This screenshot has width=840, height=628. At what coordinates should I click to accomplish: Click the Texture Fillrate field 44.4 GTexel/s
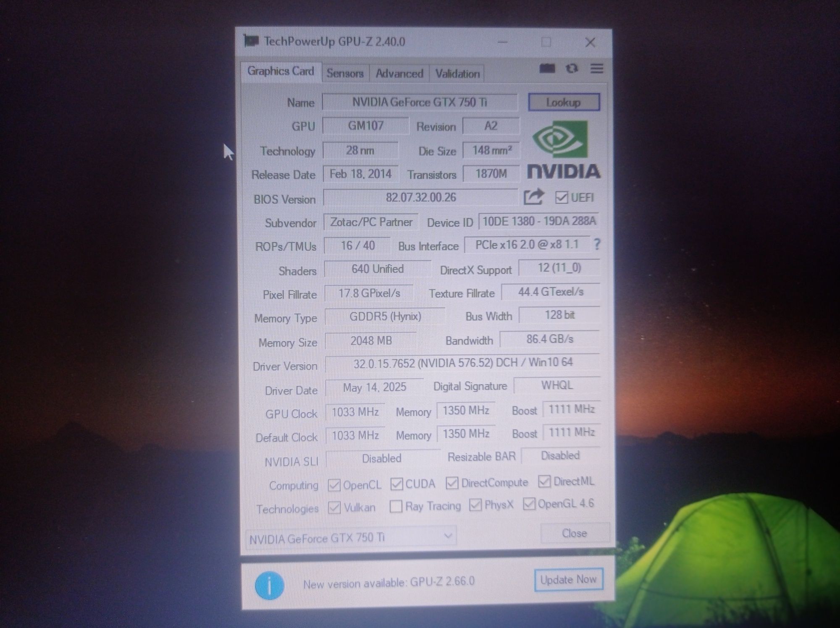tap(551, 292)
